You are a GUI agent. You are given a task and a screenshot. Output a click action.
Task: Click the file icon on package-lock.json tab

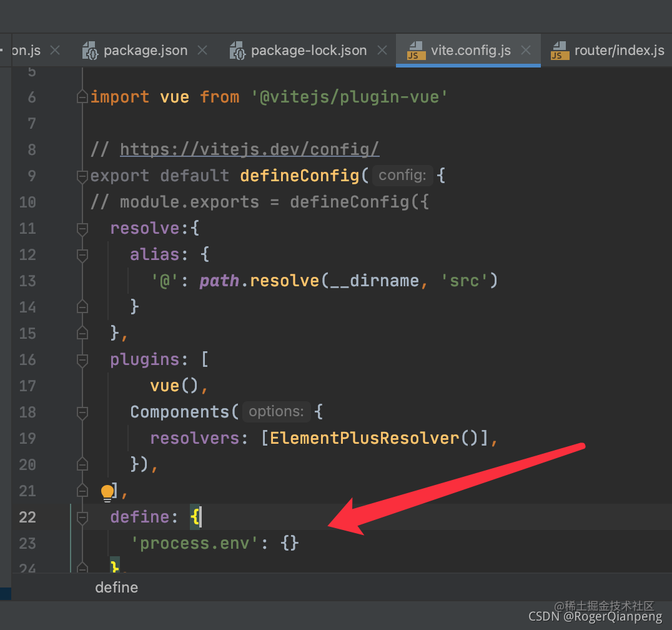(237, 50)
